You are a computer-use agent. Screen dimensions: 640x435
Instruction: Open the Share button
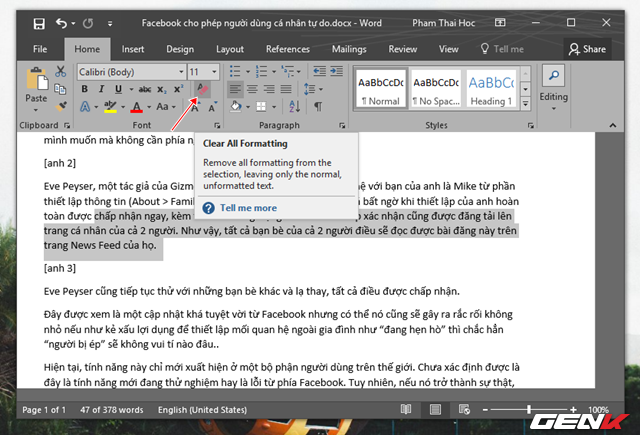[587, 49]
